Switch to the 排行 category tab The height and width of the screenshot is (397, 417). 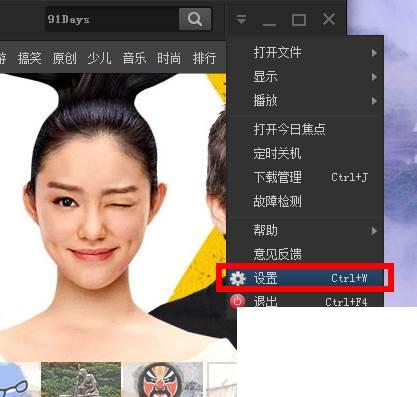coord(204,58)
